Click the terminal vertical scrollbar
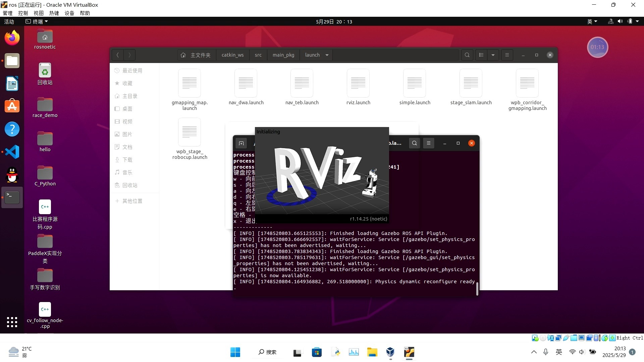The height and width of the screenshot is (362, 644). coord(477,289)
